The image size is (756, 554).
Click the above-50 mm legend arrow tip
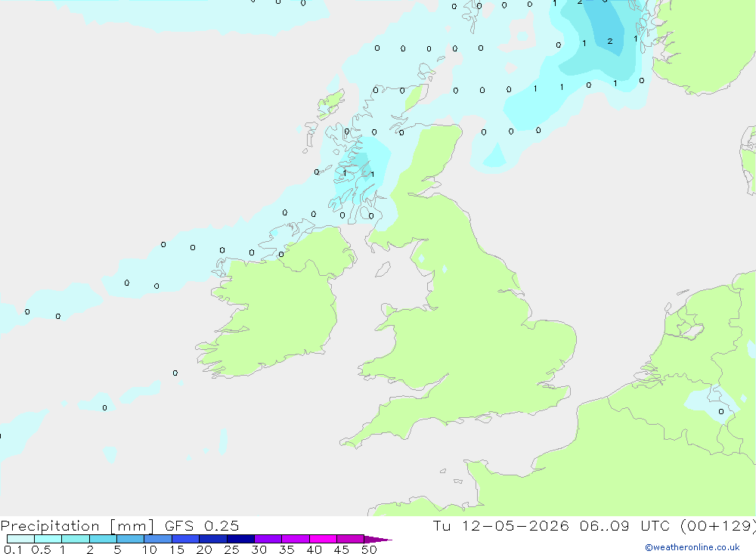point(378,540)
